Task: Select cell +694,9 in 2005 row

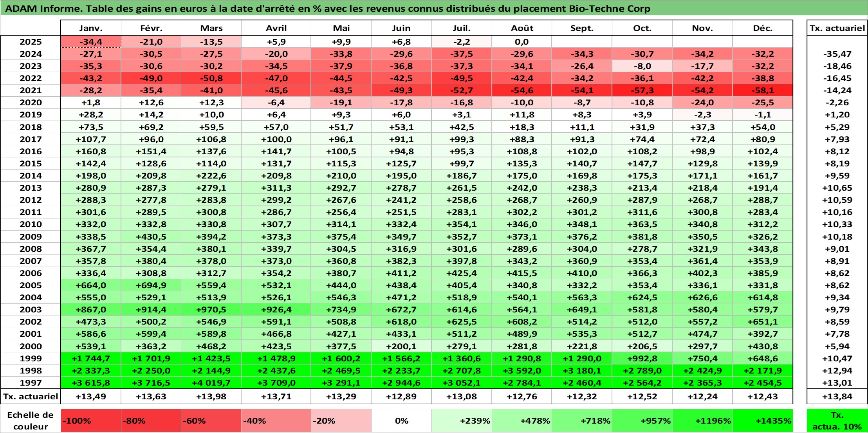Action: point(151,285)
